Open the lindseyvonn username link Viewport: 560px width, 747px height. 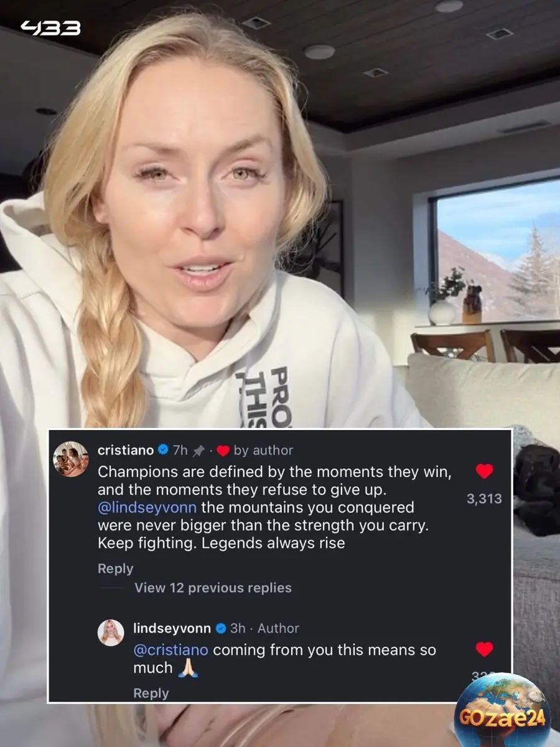point(172,628)
